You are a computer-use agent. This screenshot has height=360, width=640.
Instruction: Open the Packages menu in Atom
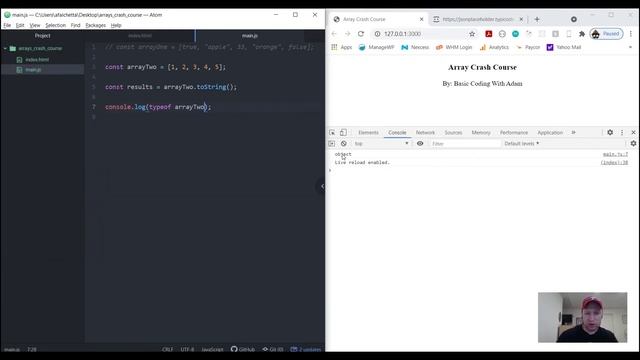point(96,25)
